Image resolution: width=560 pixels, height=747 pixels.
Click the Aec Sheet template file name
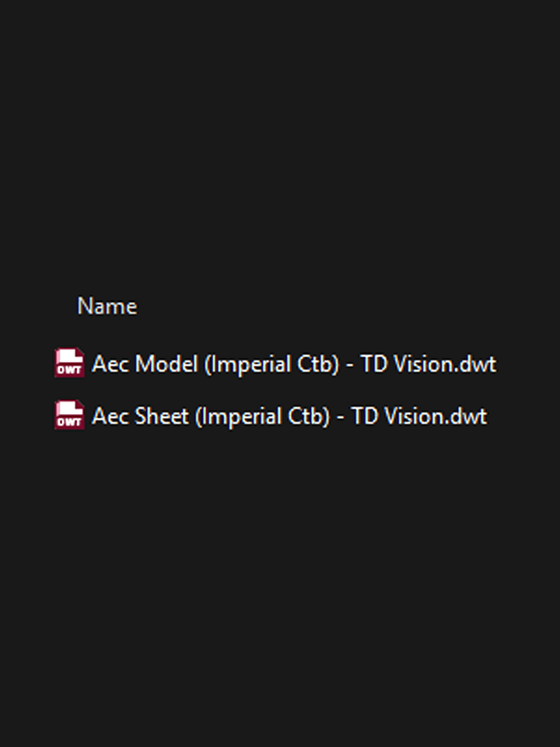pos(289,416)
